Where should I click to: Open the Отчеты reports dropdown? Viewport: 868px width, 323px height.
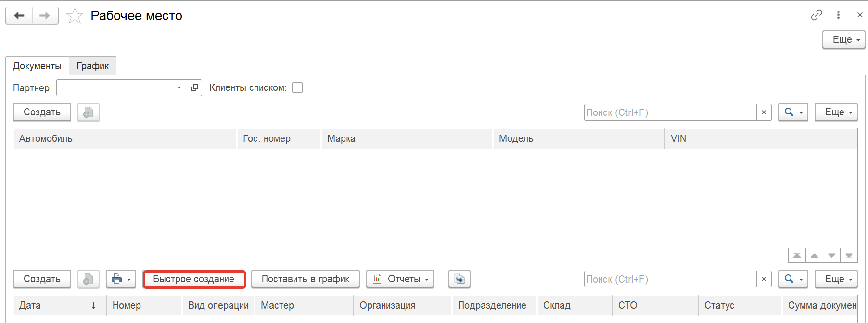(x=400, y=279)
